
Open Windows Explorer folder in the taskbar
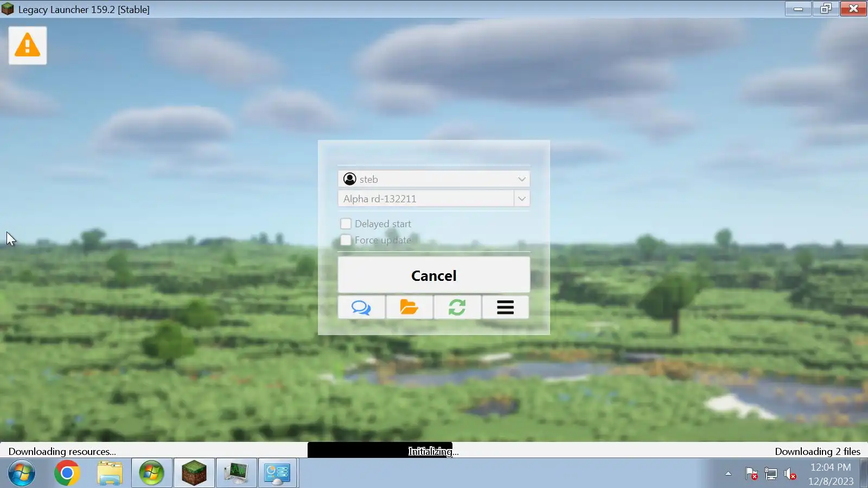pyautogui.click(x=110, y=473)
